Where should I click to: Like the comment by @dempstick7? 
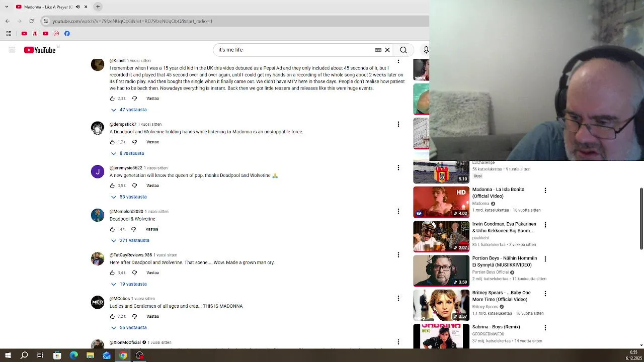click(x=112, y=142)
